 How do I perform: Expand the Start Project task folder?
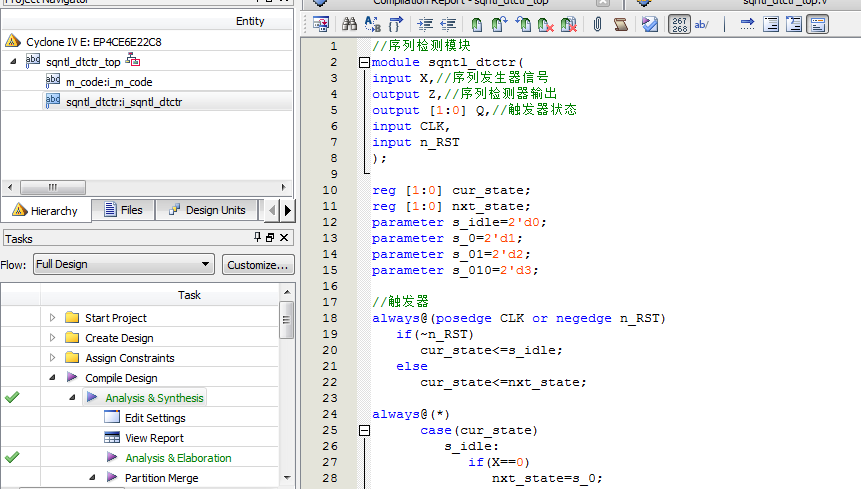pyautogui.click(x=53, y=318)
